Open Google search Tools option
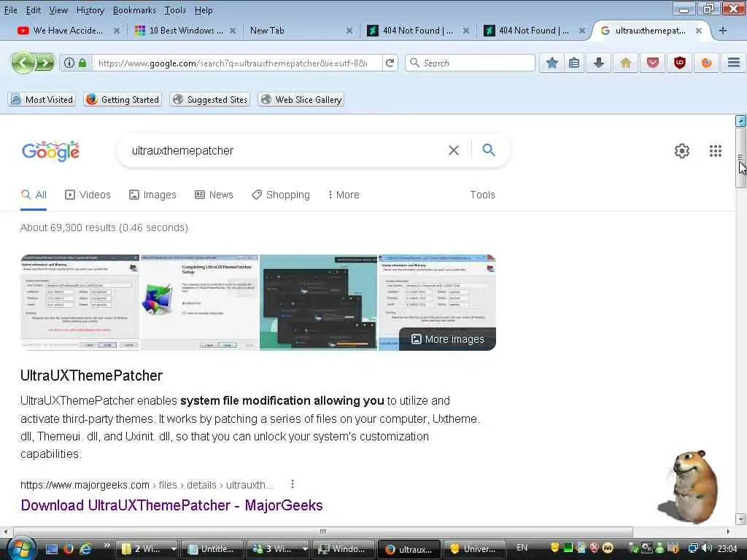The height and width of the screenshot is (560, 747). (x=482, y=195)
